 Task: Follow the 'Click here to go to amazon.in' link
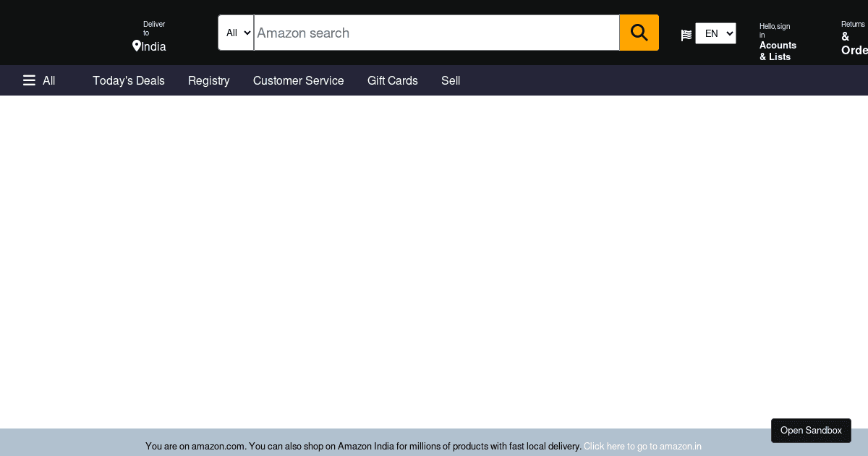[642, 446]
